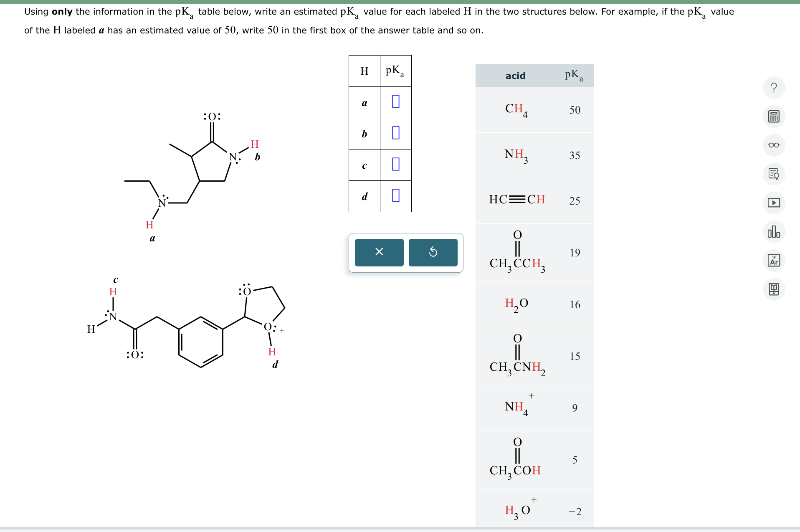
Task: Open the textbook reference icon
Action: [x=774, y=290]
